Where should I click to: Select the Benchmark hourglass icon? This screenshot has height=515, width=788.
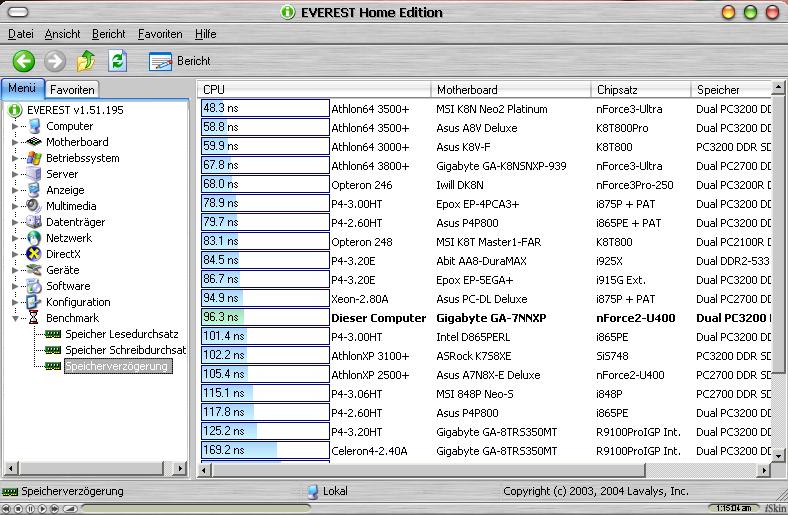click(34, 318)
